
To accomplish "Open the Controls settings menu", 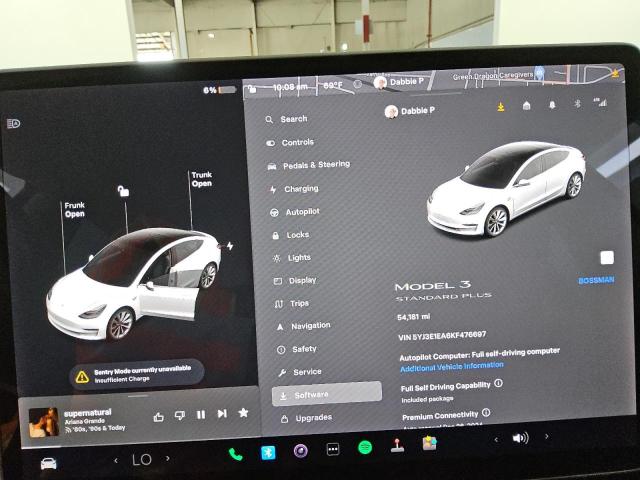I will (290, 142).
